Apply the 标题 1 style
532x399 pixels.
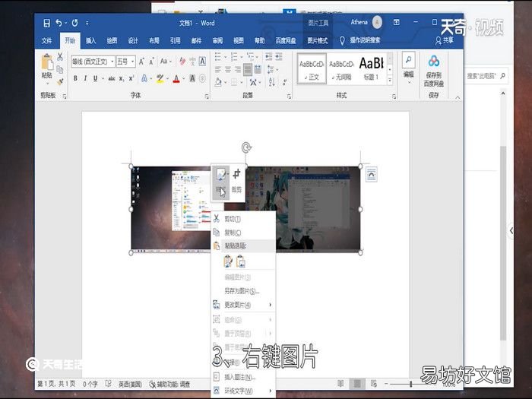pos(372,68)
